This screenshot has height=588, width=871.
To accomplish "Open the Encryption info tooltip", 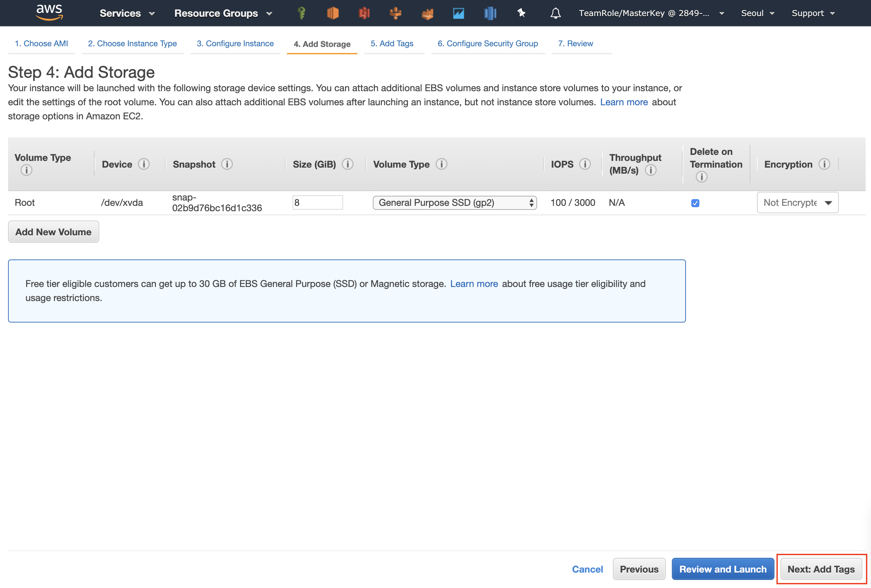I will click(824, 164).
